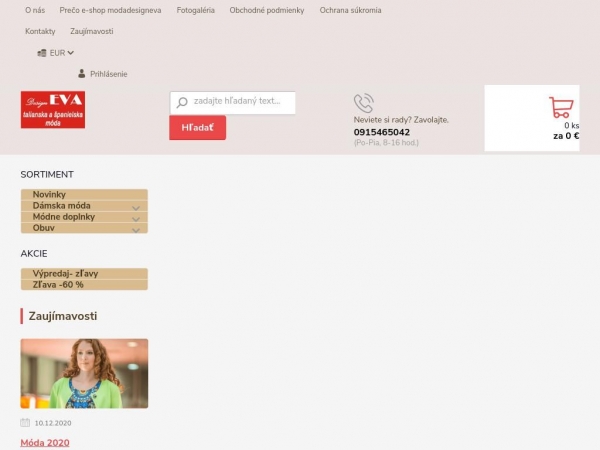The width and height of the screenshot is (600, 450).
Task: Click phone number 0915465042
Action: [x=382, y=132]
